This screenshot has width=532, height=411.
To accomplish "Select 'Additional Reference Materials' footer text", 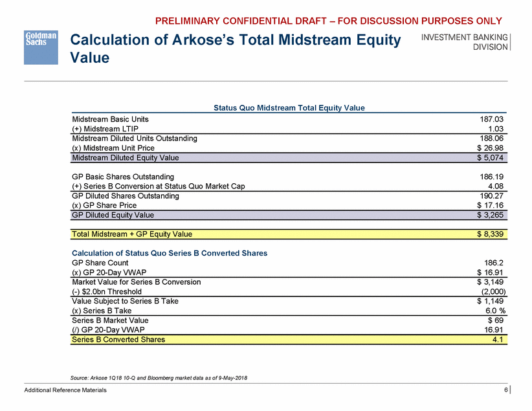I will tap(65, 390).
